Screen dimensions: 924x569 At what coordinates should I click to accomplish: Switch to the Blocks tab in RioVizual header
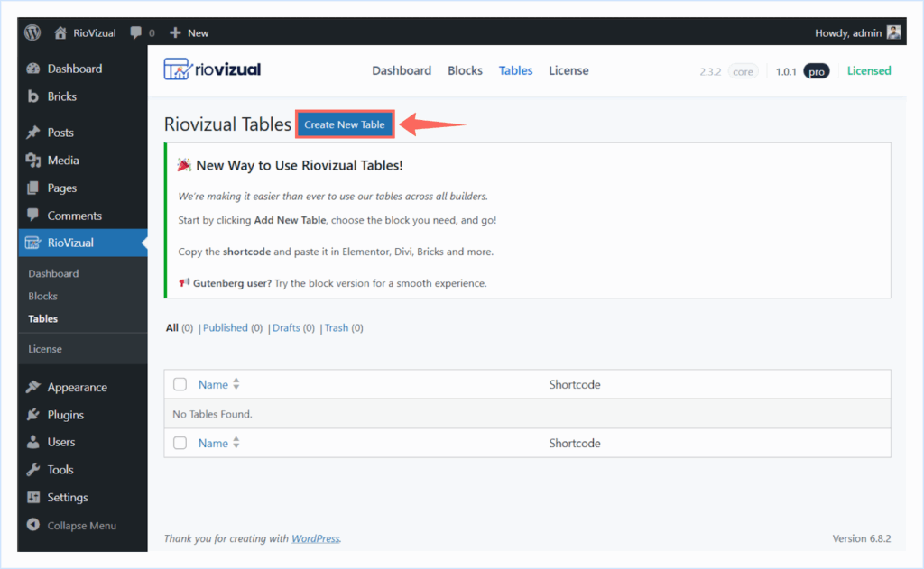pos(465,70)
